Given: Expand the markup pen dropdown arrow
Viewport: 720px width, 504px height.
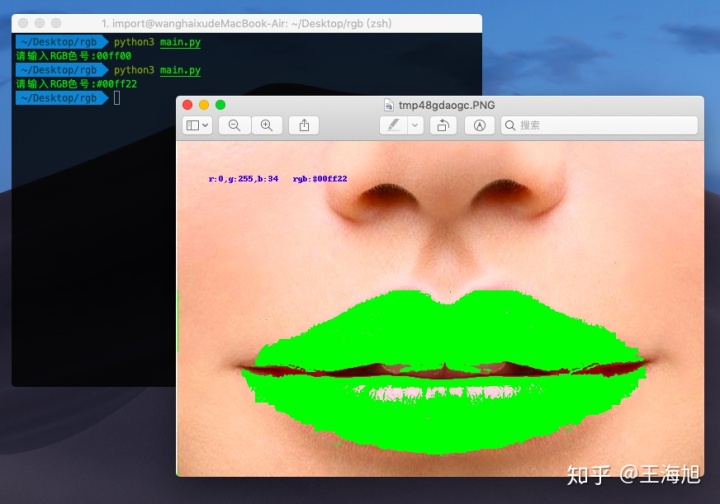Looking at the screenshot, I should (415, 125).
